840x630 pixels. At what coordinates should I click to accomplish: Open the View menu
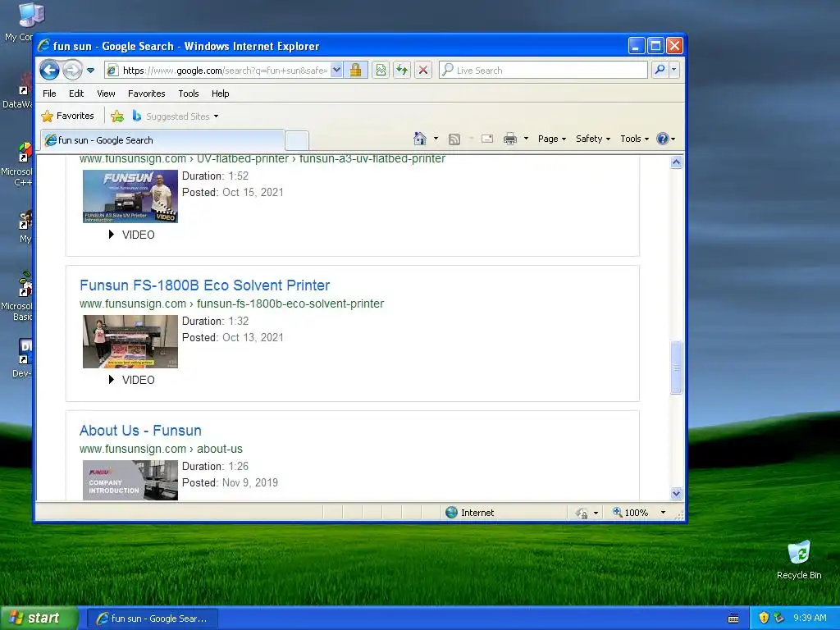coord(106,94)
